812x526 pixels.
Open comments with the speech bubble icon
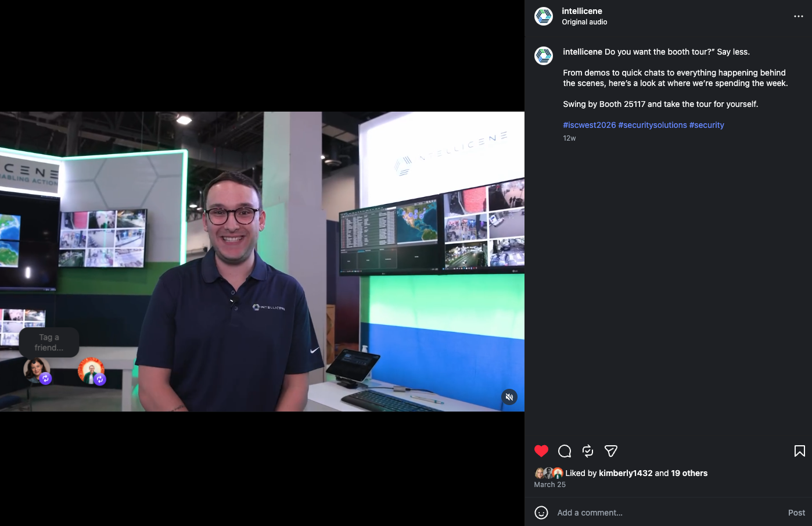point(565,451)
